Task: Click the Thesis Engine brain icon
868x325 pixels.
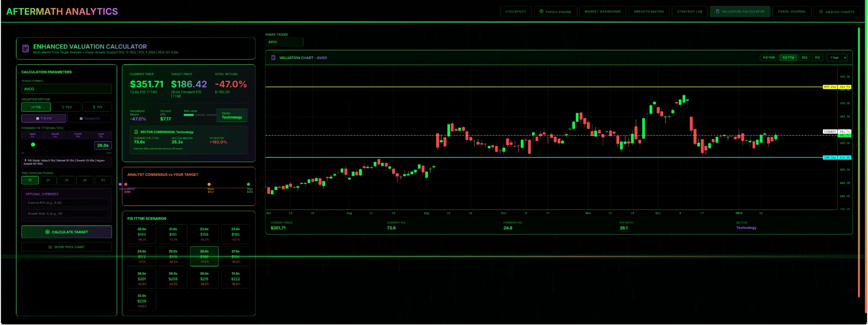Action: click(541, 11)
